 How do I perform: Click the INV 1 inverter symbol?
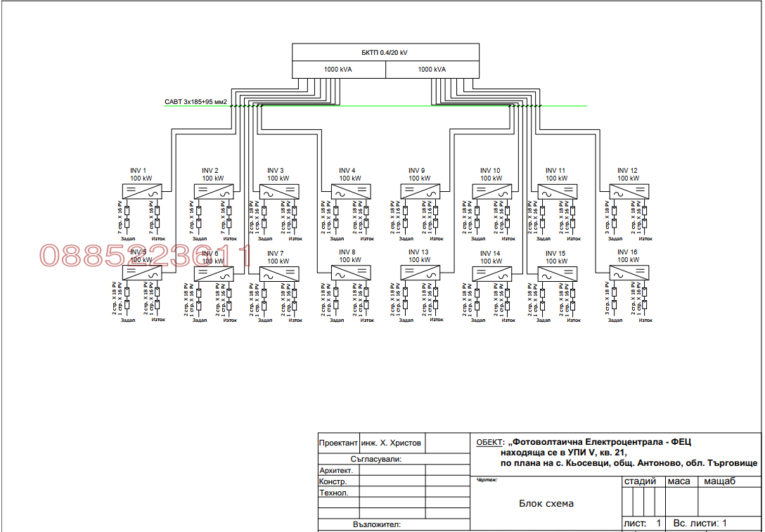click(x=143, y=191)
